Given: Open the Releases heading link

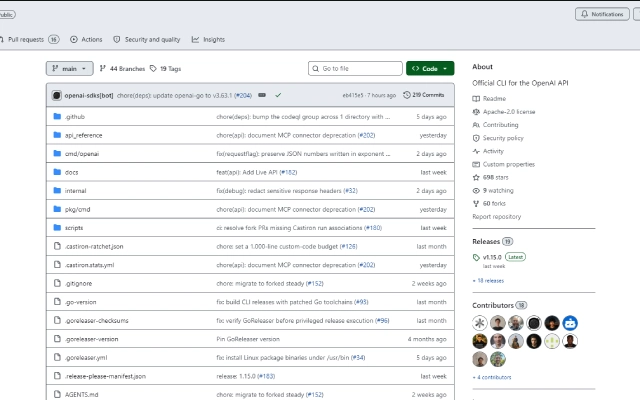Looking at the screenshot, I should [492, 242].
